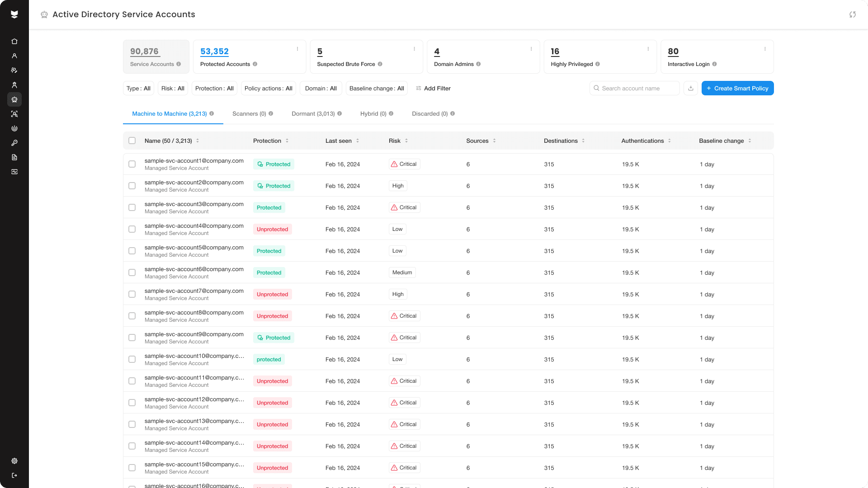Switch to the Dormant tab
This screenshot has width=868, height=488.
click(313, 114)
